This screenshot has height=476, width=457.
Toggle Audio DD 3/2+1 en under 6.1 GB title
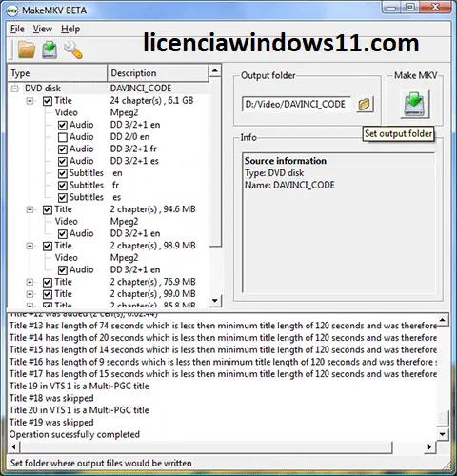click(x=63, y=125)
